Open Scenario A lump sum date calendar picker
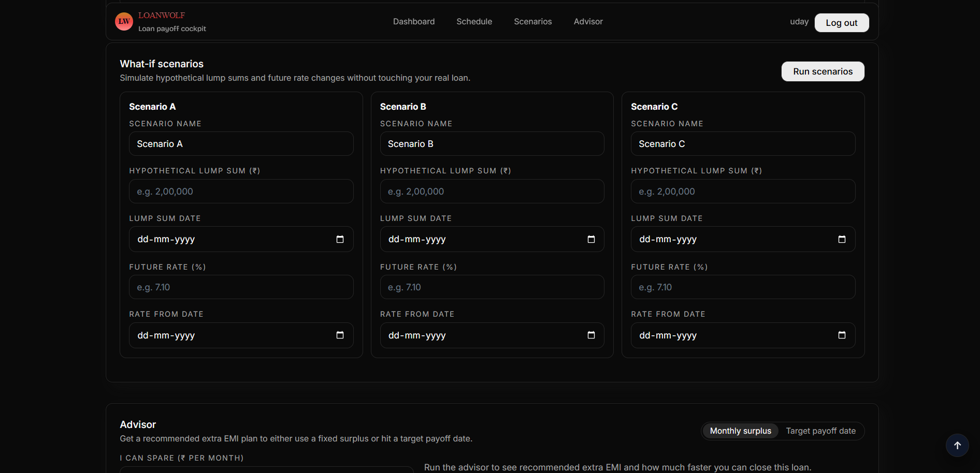 (x=340, y=239)
